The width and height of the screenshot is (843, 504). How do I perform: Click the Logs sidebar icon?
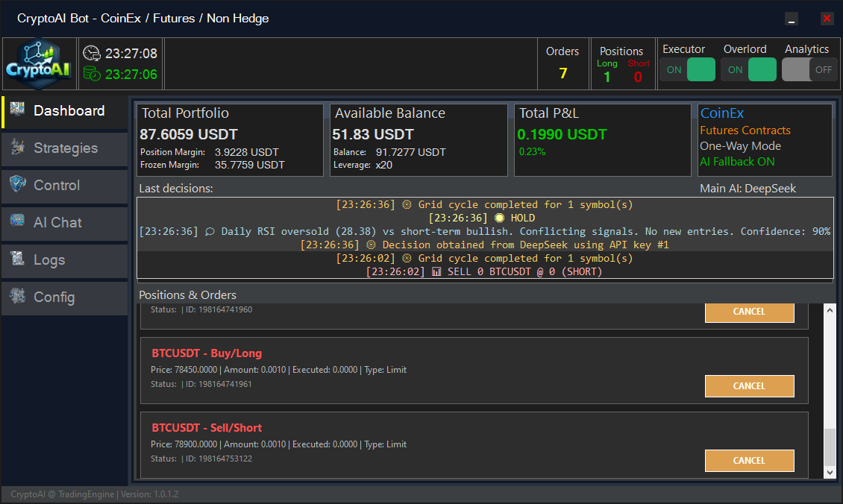tap(18, 259)
